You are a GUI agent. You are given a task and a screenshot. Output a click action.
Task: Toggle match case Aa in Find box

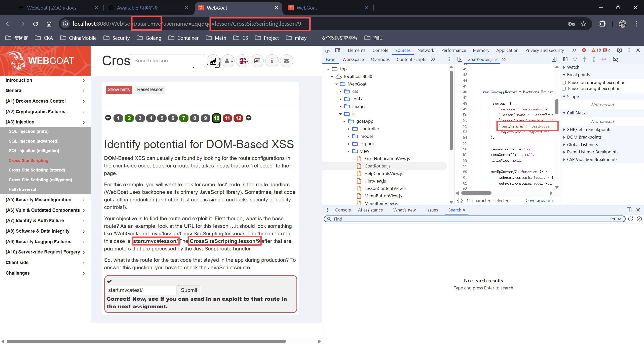(619, 219)
